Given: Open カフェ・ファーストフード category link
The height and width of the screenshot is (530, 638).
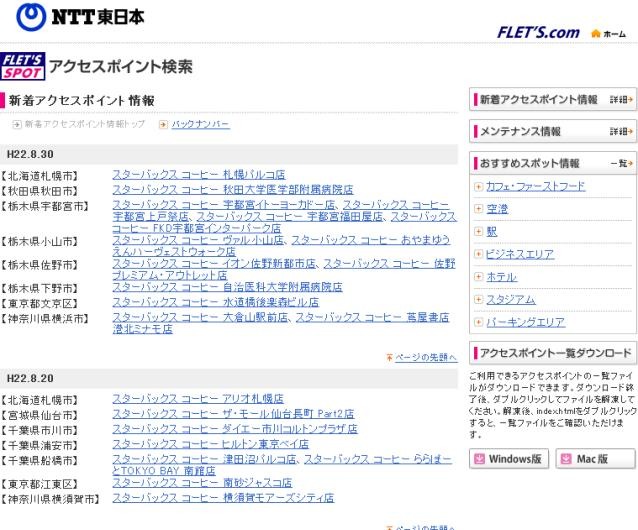Looking at the screenshot, I should tap(535, 186).
